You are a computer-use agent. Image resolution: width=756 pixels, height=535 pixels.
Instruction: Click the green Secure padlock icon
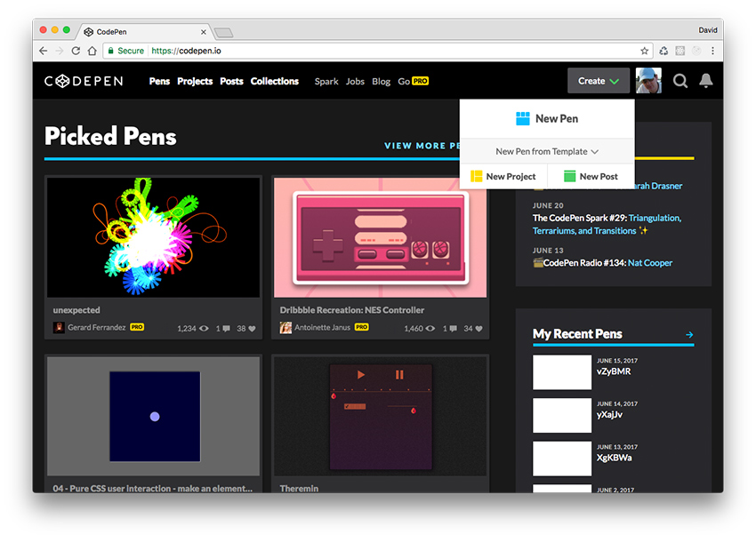pyautogui.click(x=111, y=51)
